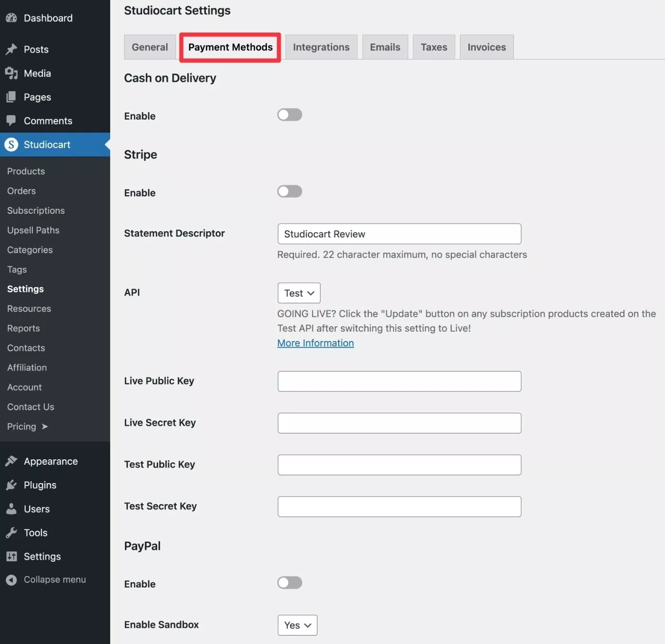Enable Cash on Delivery toggle
This screenshot has width=665, height=644.
click(290, 115)
